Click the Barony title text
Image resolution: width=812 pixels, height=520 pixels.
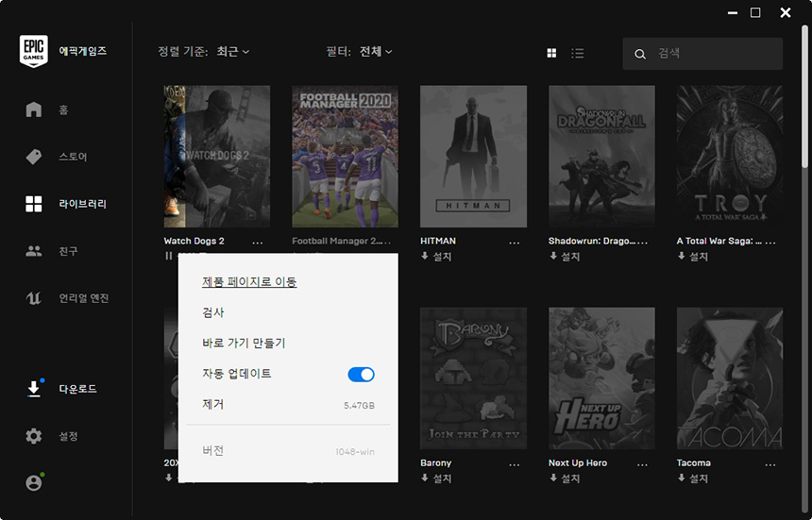pos(436,463)
